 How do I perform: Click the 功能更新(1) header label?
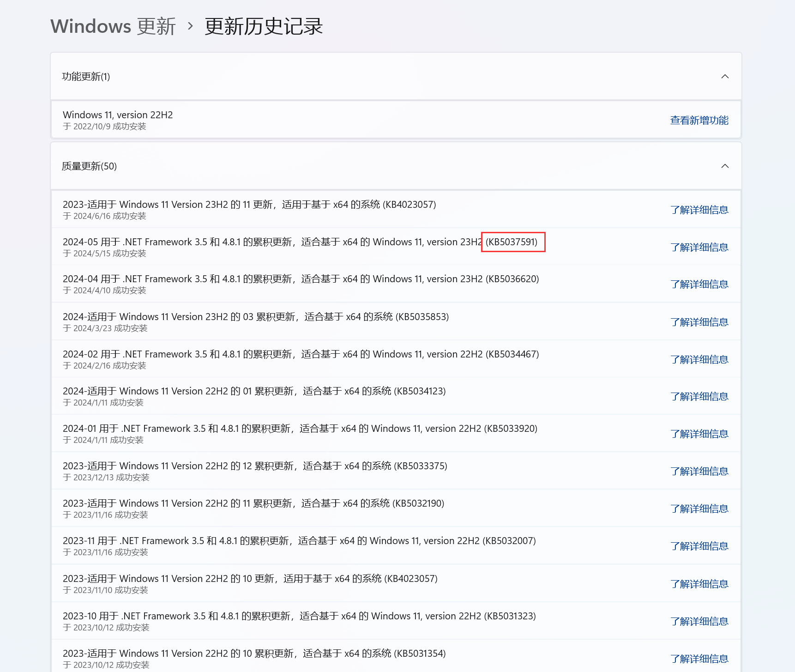click(86, 77)
